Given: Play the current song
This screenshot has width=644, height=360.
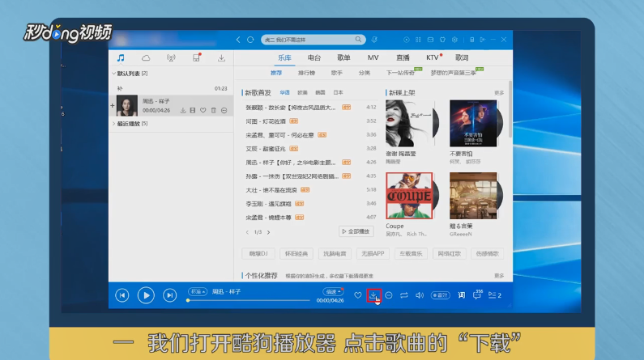Looking at the screenshot, I should 146,295.
